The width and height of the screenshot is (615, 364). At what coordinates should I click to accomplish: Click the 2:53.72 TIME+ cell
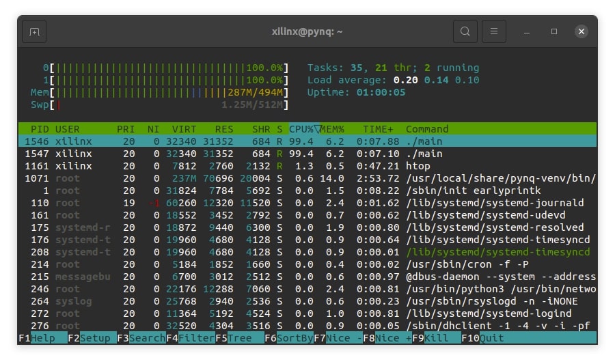pyautogui.click(x=378, y=178)
